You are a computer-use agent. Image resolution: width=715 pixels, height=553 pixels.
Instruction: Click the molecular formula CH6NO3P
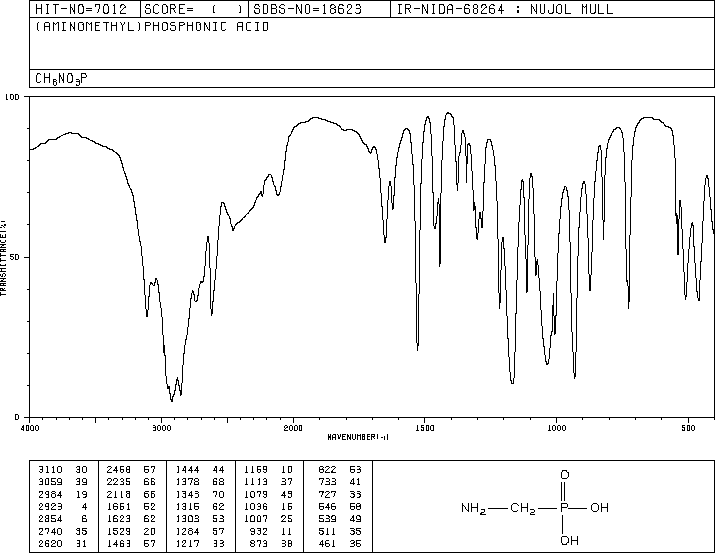tap(62, 79)
